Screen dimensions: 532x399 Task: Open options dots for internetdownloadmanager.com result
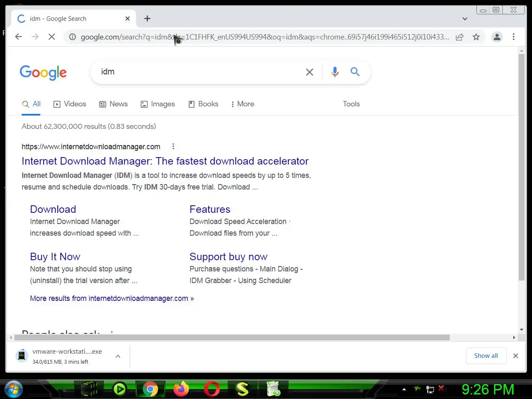(x=173, y=146)
